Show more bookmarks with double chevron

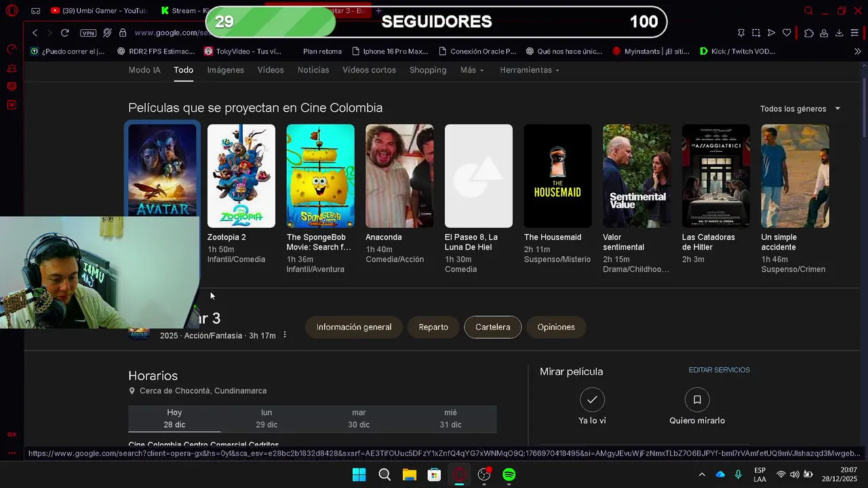point(857,52)
